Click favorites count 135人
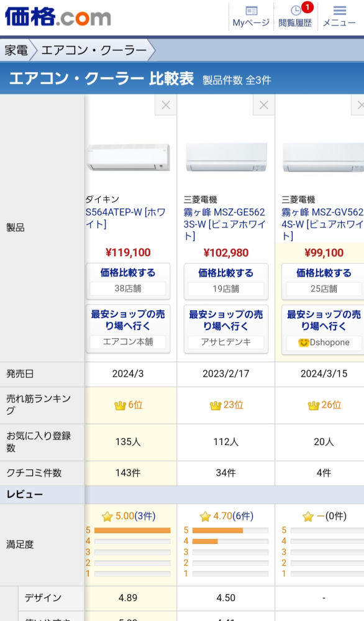Viewport: 364px width, 621px height. (x=128, y=441)
